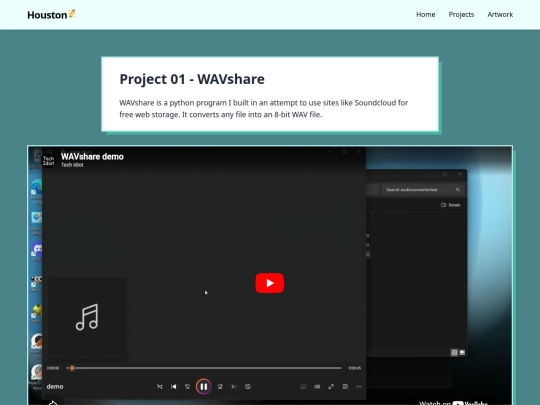The width and height of the screenshot is (540, 405).
Task: Open the more options ellipsis menu
Action: [x=359, y=386]
